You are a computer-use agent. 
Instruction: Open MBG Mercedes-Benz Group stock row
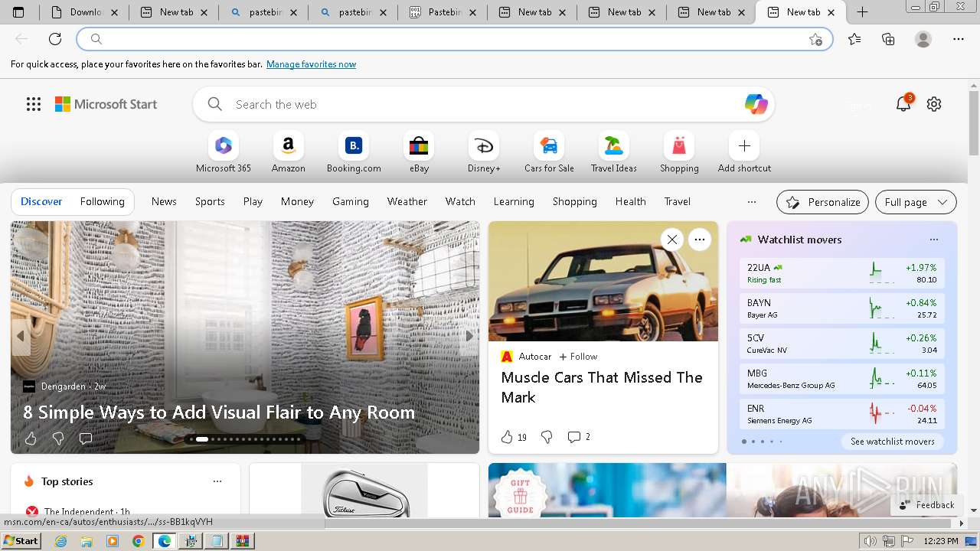point(842,379)
